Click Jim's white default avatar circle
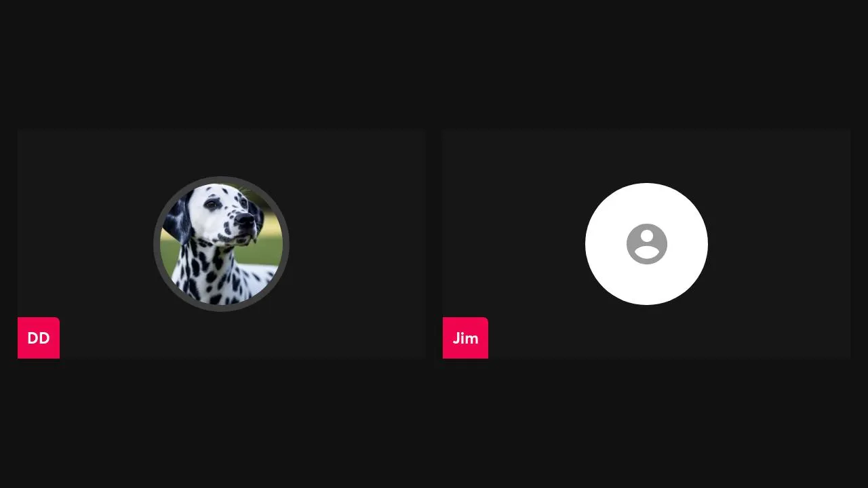Image resolution: width=868 pixels, height=488 pixels. pyautogui.click(x=646, y=244)
